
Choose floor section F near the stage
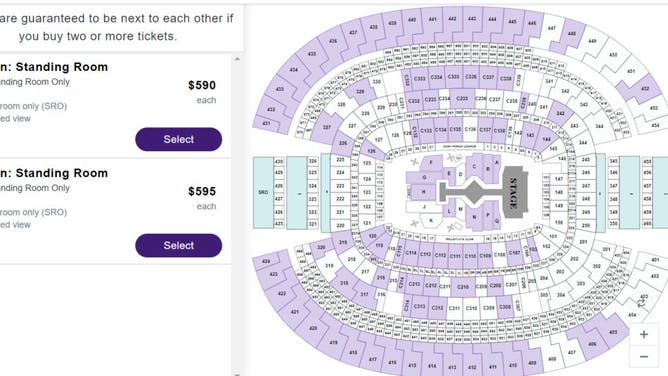tap(431, 163)
